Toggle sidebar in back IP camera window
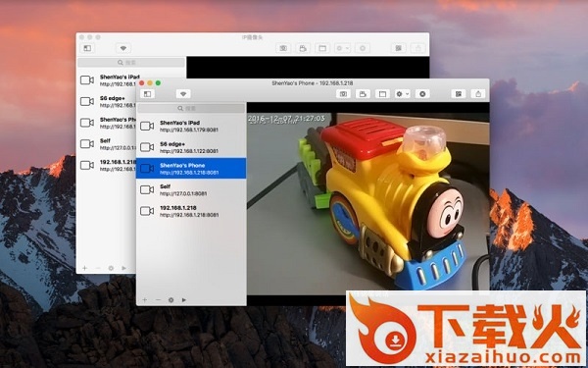The image size is (588, 368). pyautogui.click(x=87, y=48)
